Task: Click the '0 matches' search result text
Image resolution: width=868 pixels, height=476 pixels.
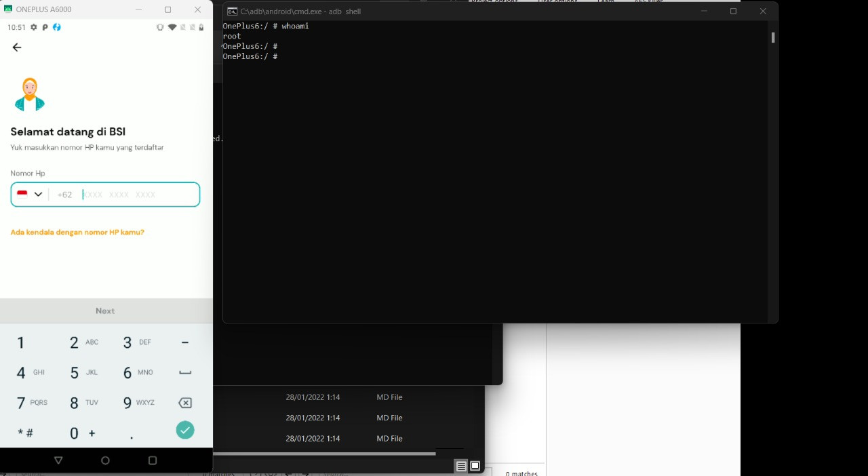Action: tap(521, 473)
